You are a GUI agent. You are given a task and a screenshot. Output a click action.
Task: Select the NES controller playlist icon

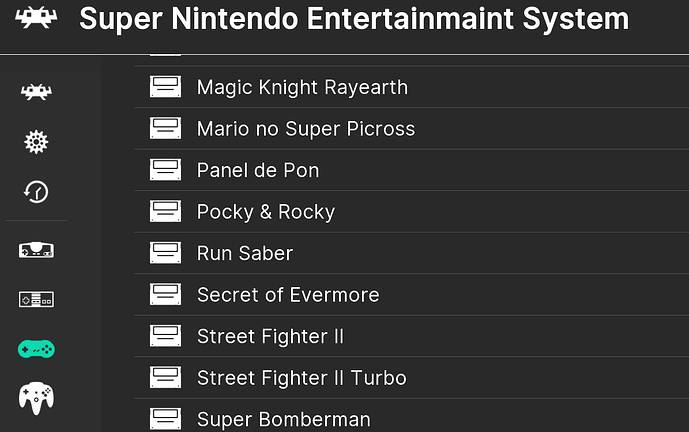[x=36, y=299]
